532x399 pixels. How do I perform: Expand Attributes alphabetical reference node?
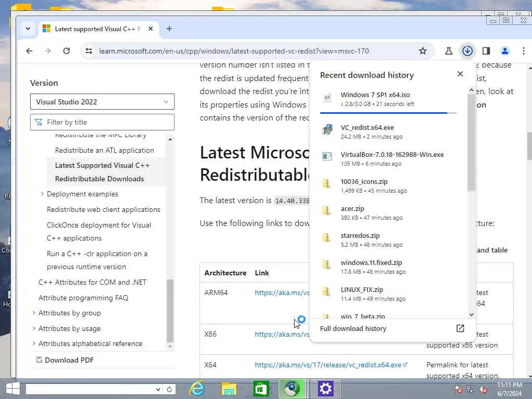point(34,343)
